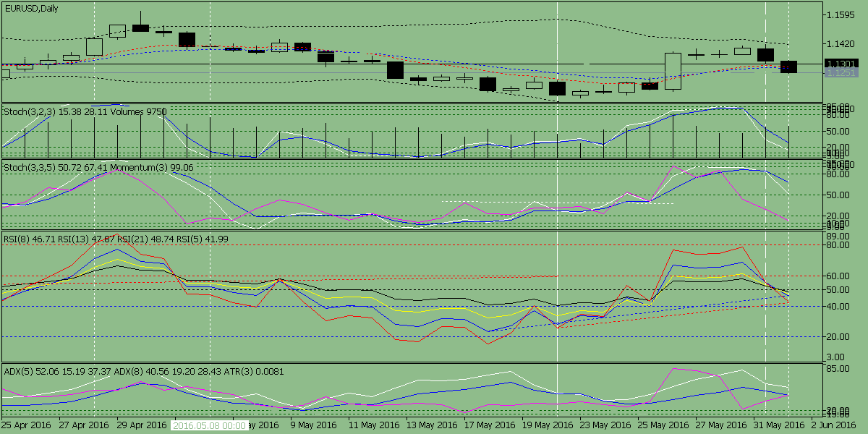Click the 1.1420 price scale value
The height and width of the screenshot is (434, 868).
842,43
